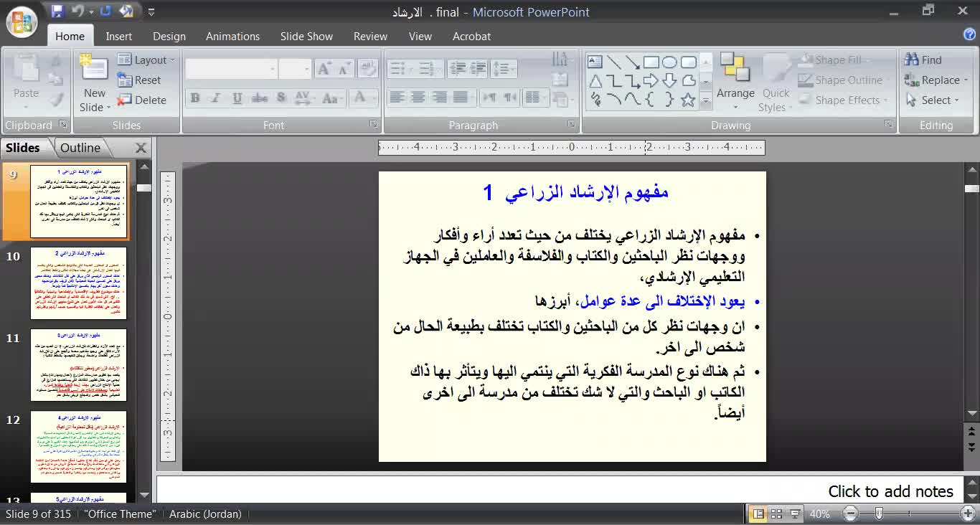This screenshot has width=980, height=525.
Task: Click Reset in the Slides group
Action: click(139, 80)
